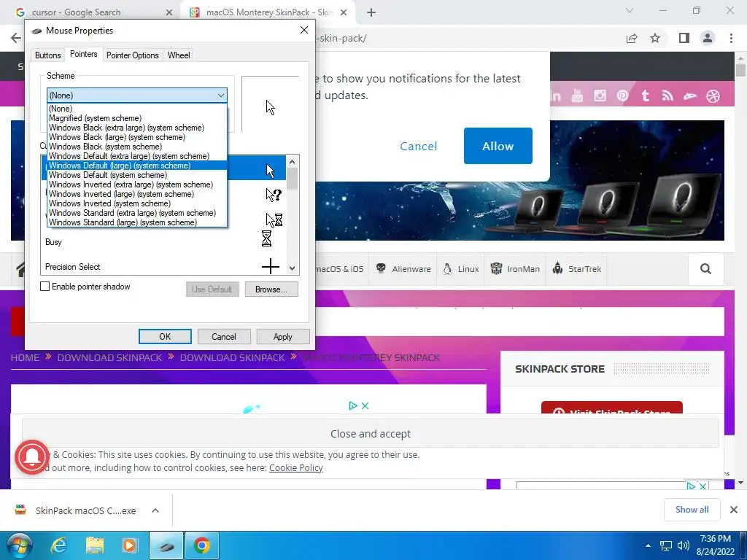Viewport: 747px width, 560px height.
Task: Launch Internet Explorer from taskbar
Action: 59,545
